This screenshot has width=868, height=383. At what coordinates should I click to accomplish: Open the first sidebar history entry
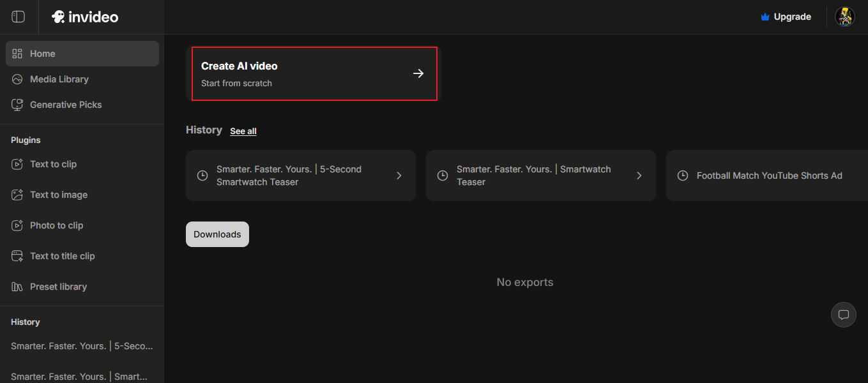[82, 346]
